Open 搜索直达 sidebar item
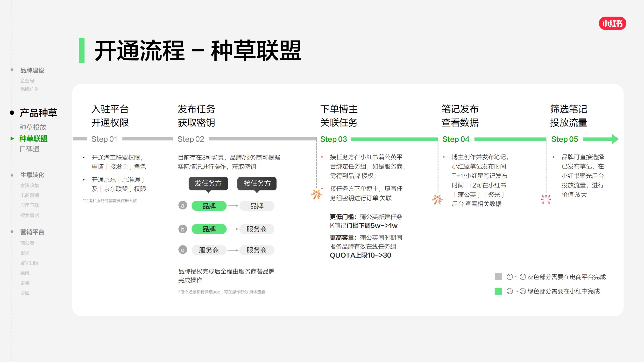The height and width of the screenshot is (362, 644). pos(29,215)
